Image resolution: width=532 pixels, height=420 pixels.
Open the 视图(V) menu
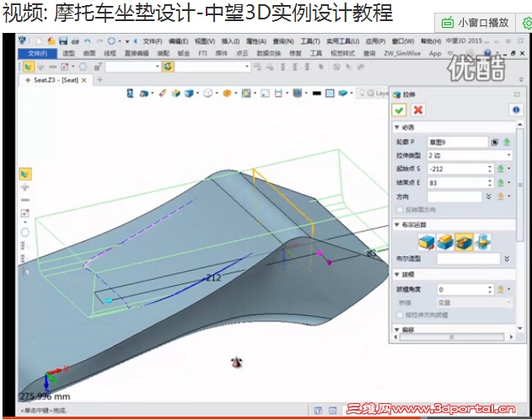205,41
